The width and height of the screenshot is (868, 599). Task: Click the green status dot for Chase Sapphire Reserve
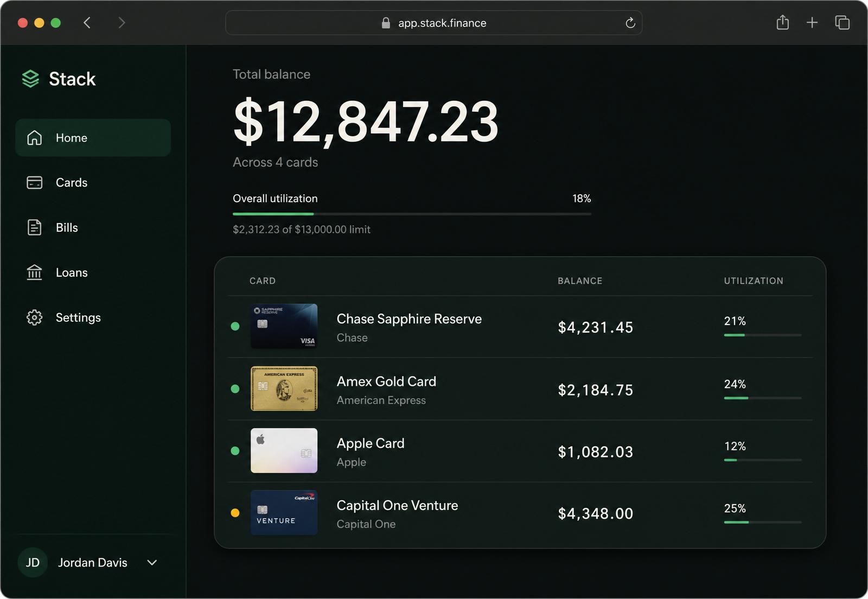(235, 326)
